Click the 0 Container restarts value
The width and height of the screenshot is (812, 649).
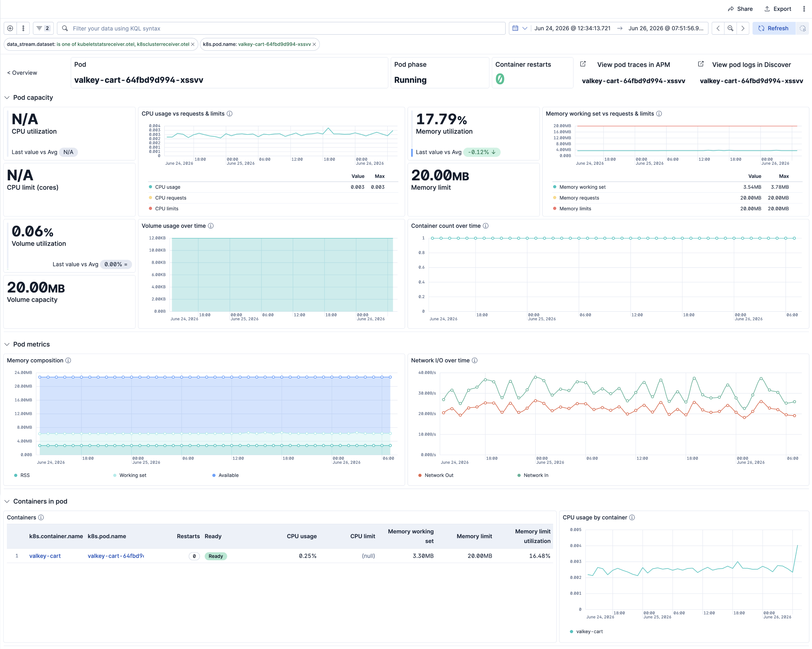click(500, 79)
